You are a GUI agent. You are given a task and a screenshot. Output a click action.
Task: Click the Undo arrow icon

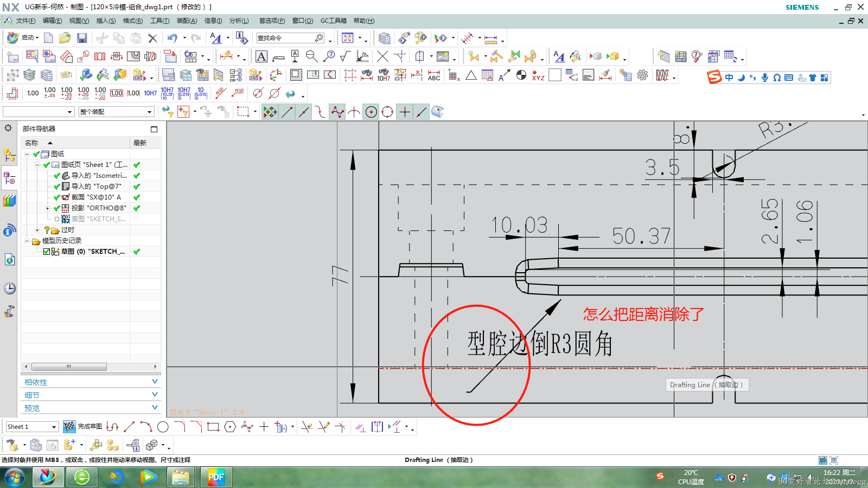tap(173, 38)
